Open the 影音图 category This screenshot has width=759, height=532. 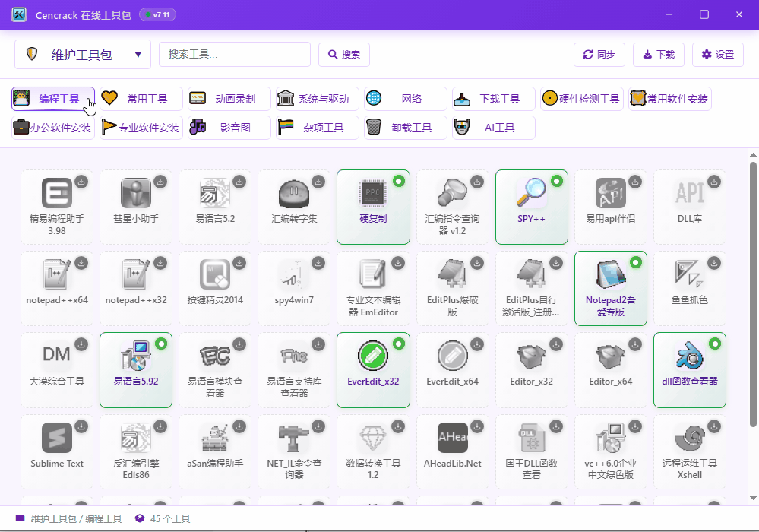click(x=229, y=128)
